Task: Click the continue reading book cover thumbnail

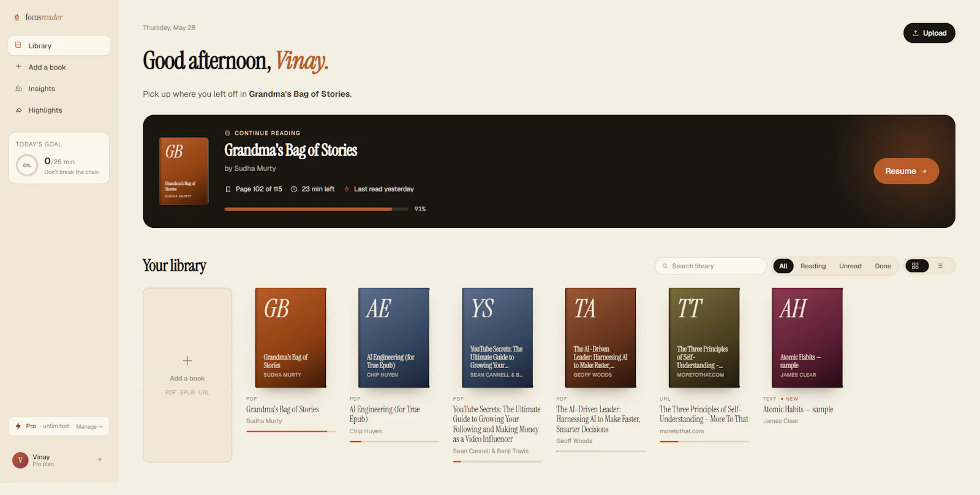Action: [x=184, y=171]
